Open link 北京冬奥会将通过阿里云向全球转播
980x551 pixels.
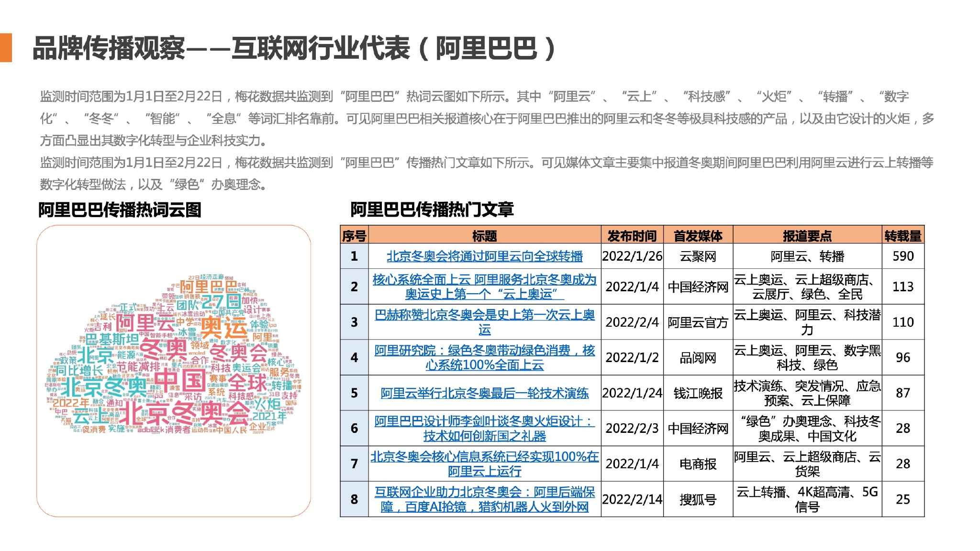[484, 256]
